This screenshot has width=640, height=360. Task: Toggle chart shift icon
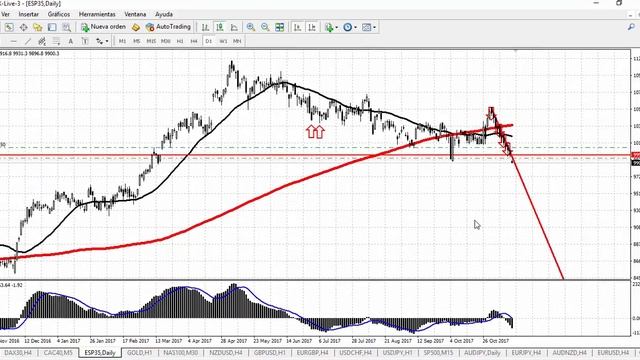point(312,27)
